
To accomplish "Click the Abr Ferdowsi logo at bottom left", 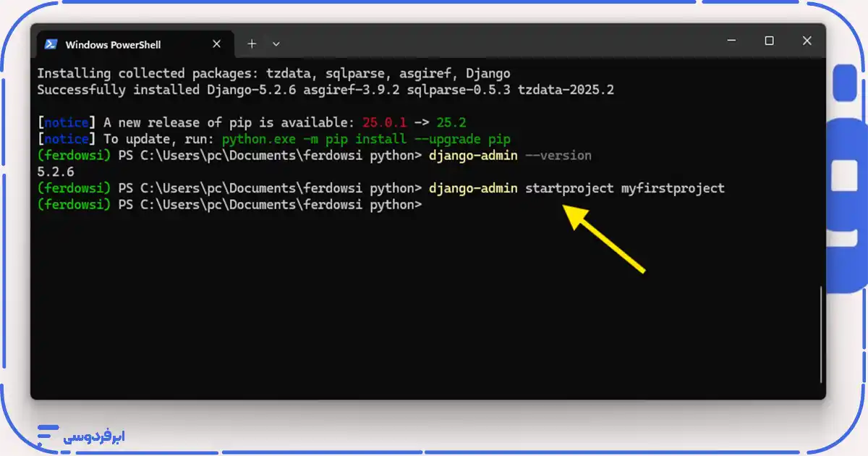I will click(81, 435).
